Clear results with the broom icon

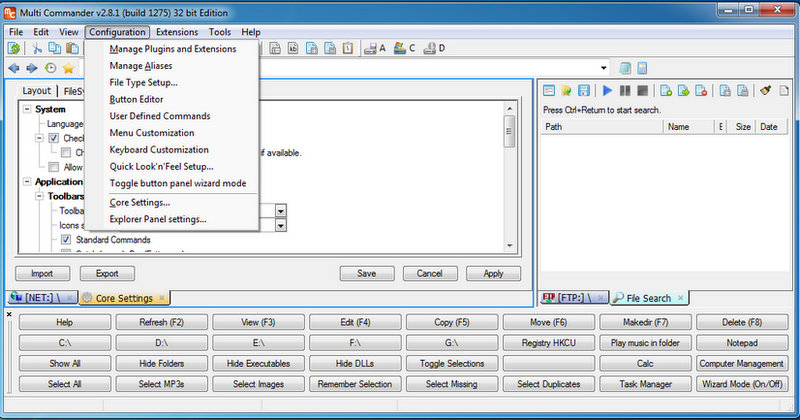point(765,91)
